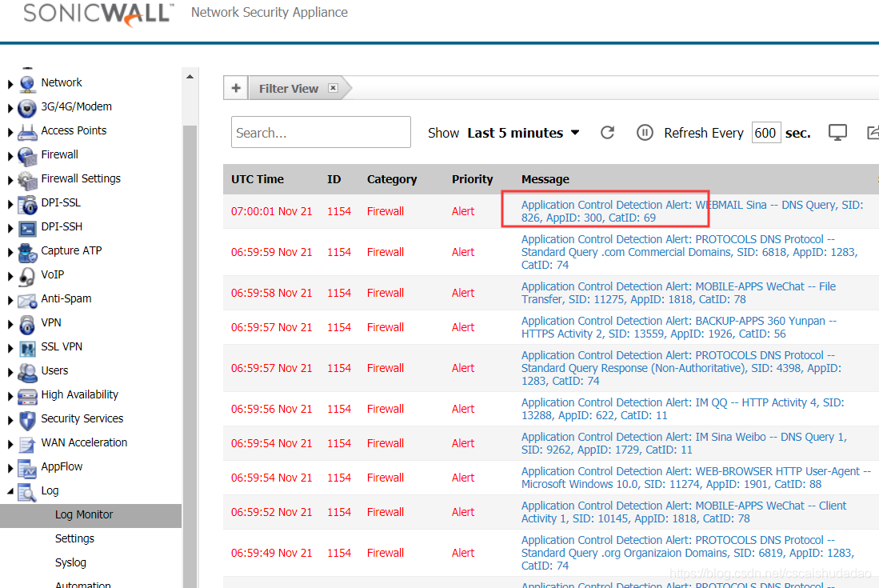Viewport: 879px width, 588px height.
Task: Click the DPI-SSH terminal icon
Action: (x=27, y=227)
